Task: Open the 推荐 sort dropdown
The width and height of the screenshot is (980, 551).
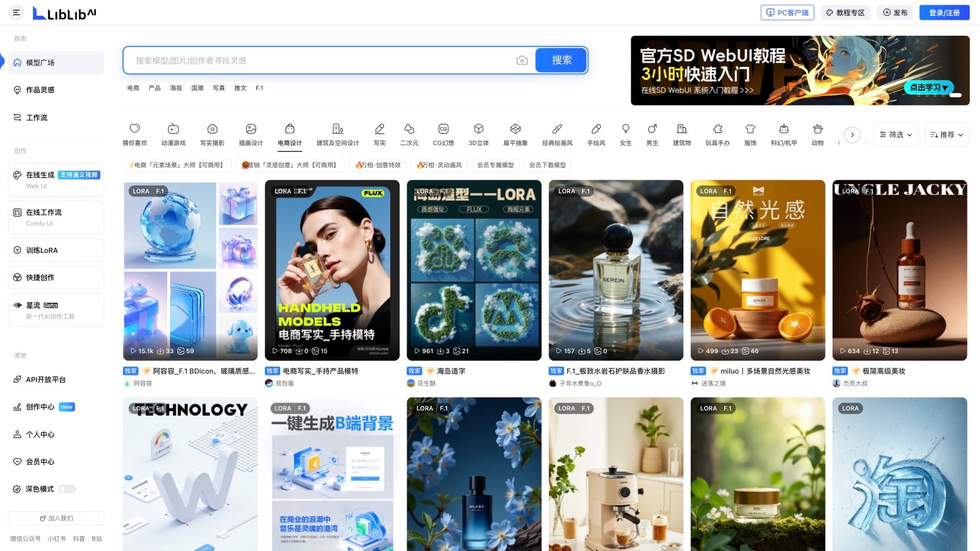Action: (x=947, y=134)
